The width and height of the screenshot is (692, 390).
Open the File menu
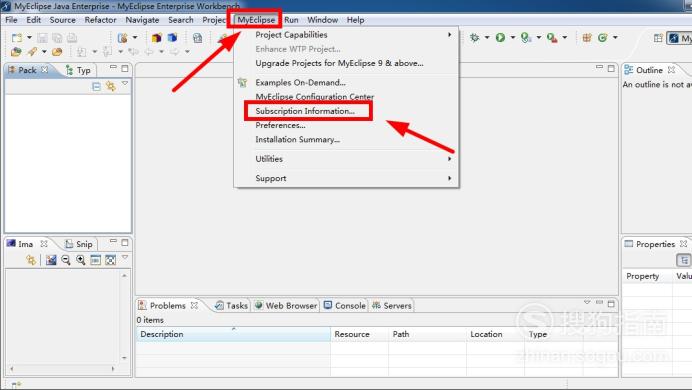(x=11, y=20)
